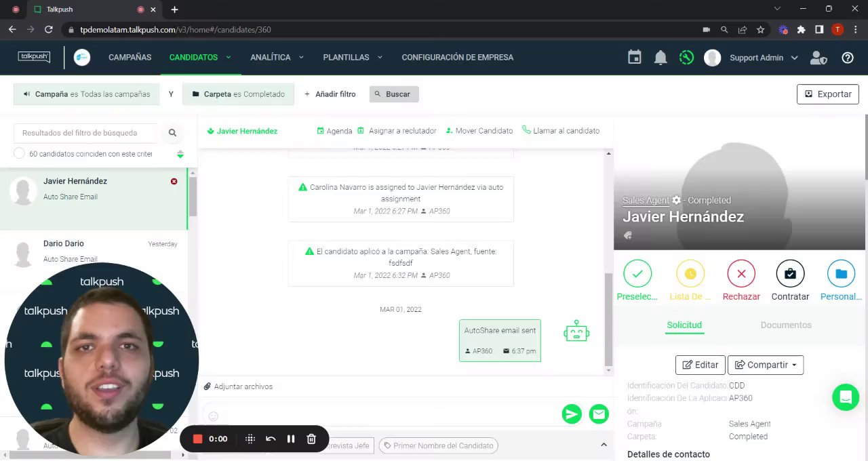Click the Lista De Espera yellow clock circle
Screen dimensions: 868x461
pyautogui.click(x=690, y=274)
